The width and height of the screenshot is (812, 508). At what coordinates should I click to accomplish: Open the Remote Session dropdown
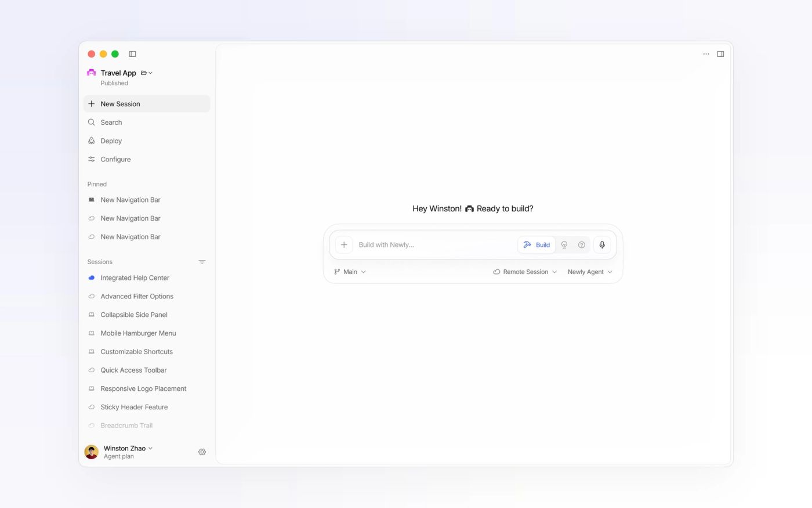click(525, 272)
